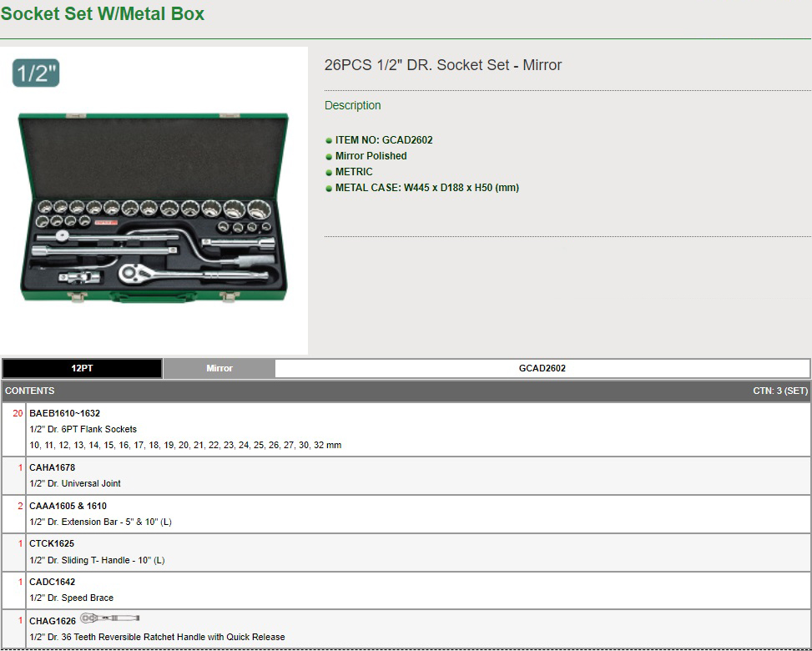The height and width of the screenshot is (651, 812).
Task: Click the 1/2" drive size badge icon
Action: pyautogui.click(x=36, y=73)
